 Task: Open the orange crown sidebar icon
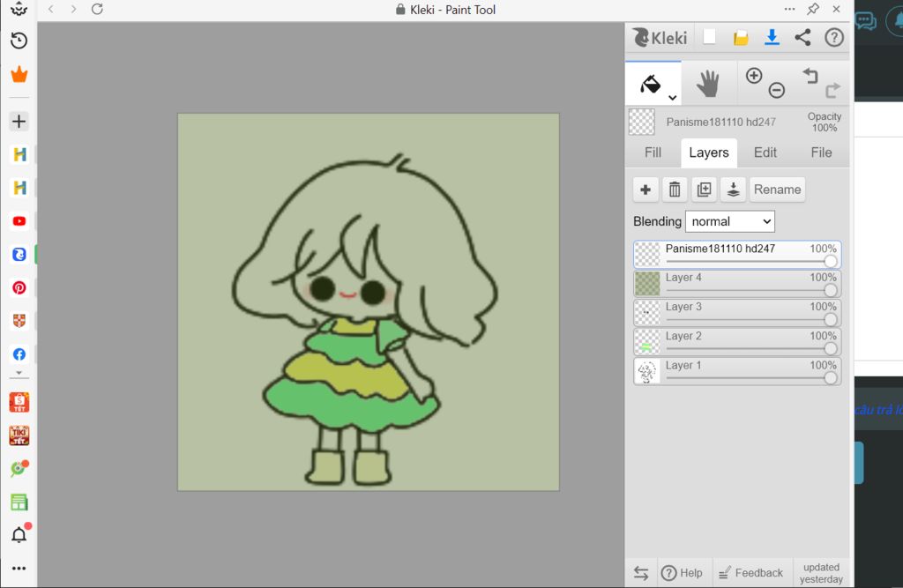tap(19, 74)
